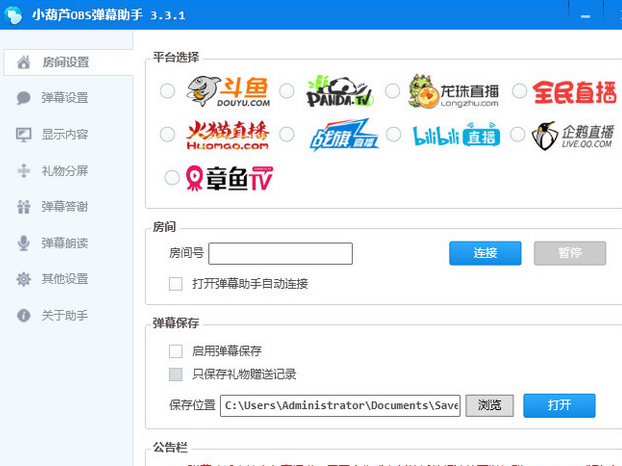
Task: Focus the 房间号 room number field
Action: [280, 253]
